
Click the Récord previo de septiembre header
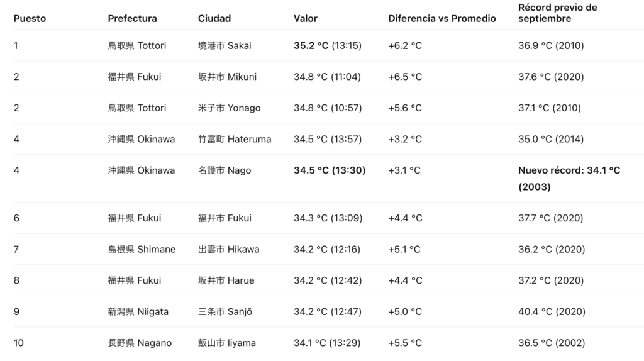pos(557,13)
